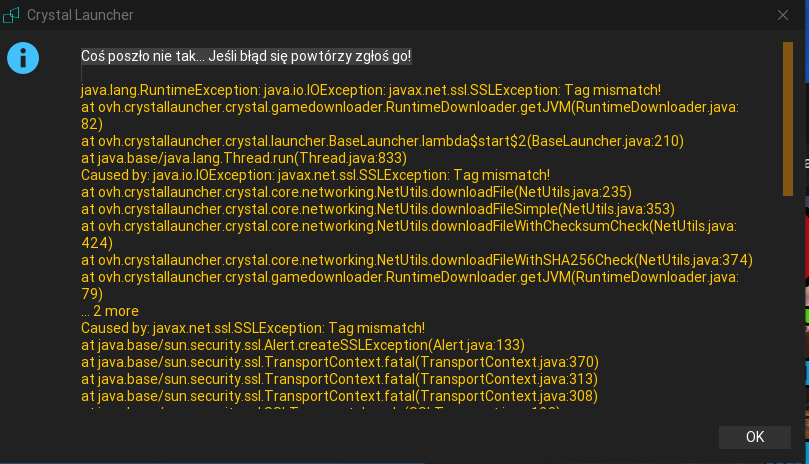Click the NetUtils.downloadFileSimple stack line
Image resolution: width=809 pixels, height=464 pixels.
[x=377, y=209]
